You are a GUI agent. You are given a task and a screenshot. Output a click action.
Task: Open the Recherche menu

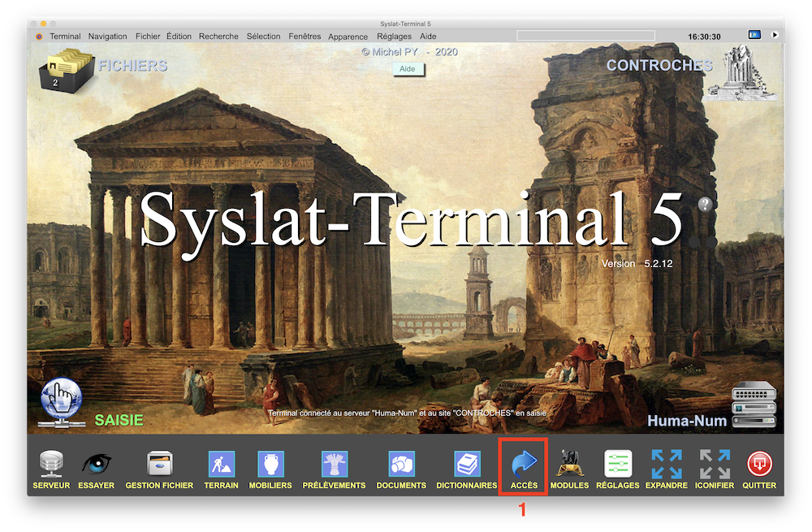218,37
